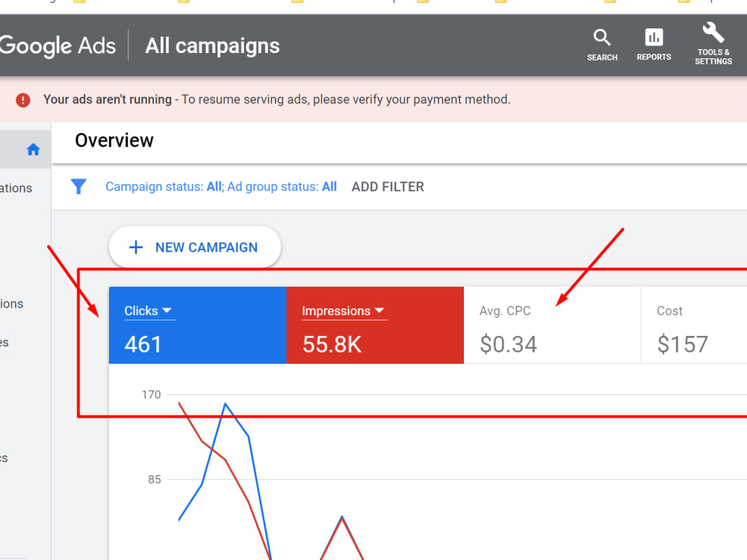Click the 170 chart axis label
This screenshot has height=560, width=747.
coord(151,395)
